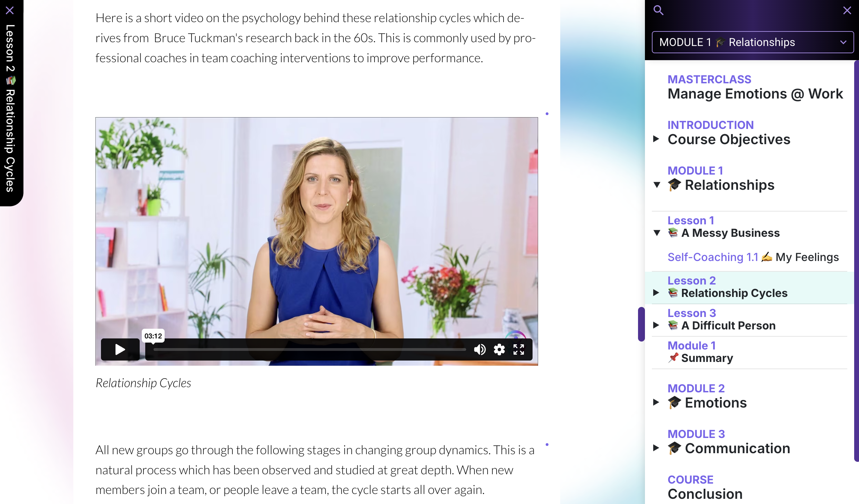This screenshot has height=504, width=859.
Task: Expand Lesson 3 A Difficult Person
Action: (x=656, y=325)
